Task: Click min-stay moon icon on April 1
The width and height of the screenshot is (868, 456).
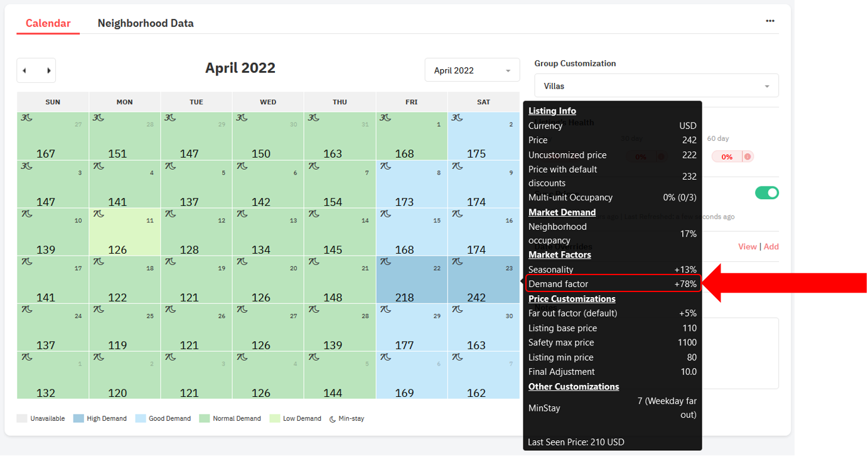Action: (x=386, y=118)
